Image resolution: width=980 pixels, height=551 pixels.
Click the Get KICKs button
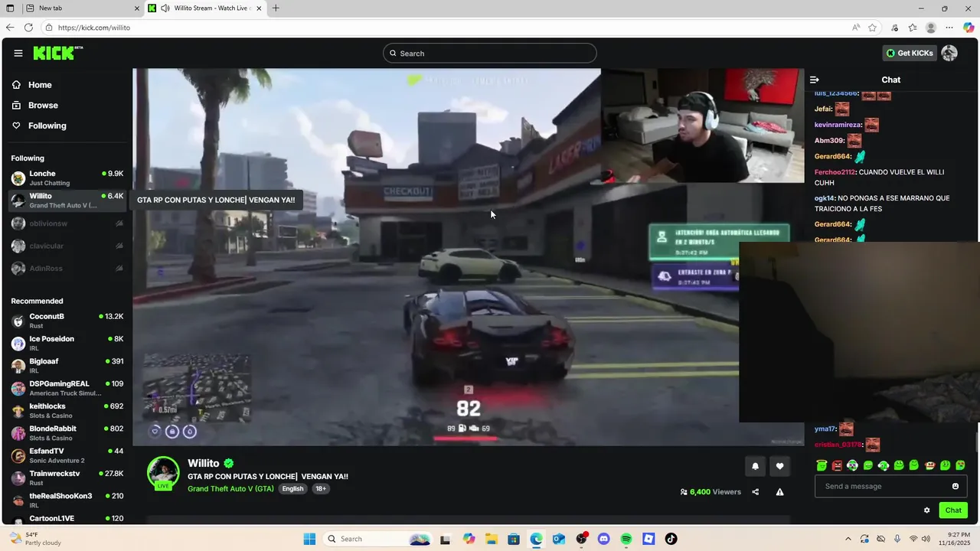click(x=910, y=53)
